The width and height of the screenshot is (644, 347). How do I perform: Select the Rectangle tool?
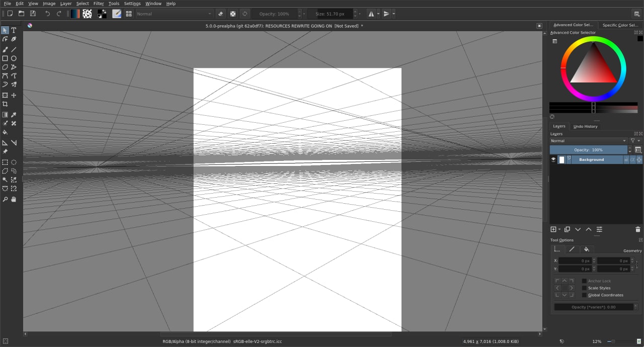(5, 58)
